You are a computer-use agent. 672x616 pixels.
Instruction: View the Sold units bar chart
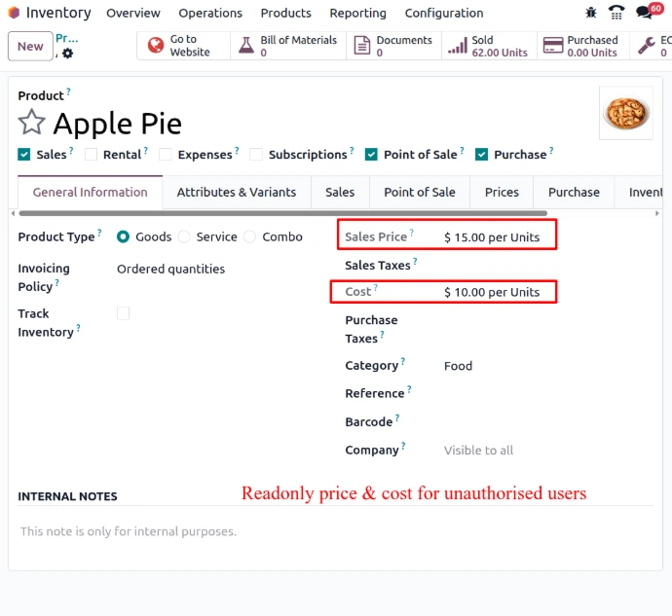pos(456,46)
